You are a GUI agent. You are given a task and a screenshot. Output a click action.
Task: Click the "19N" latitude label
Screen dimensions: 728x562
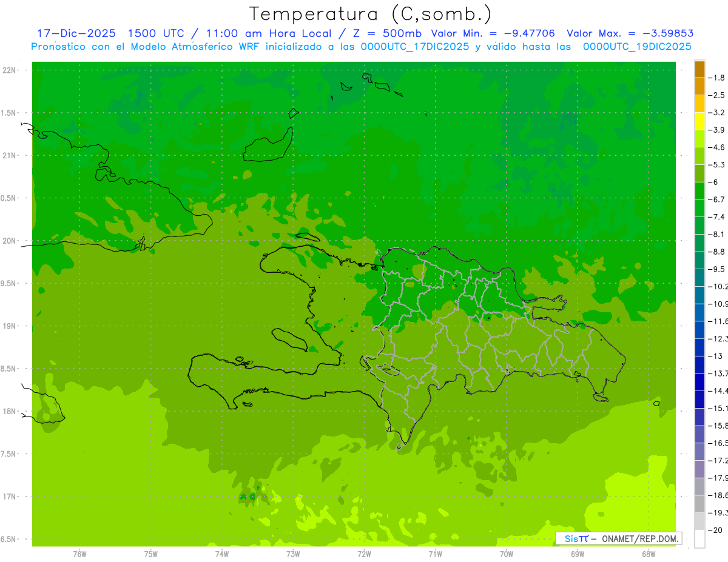point(10,326)
